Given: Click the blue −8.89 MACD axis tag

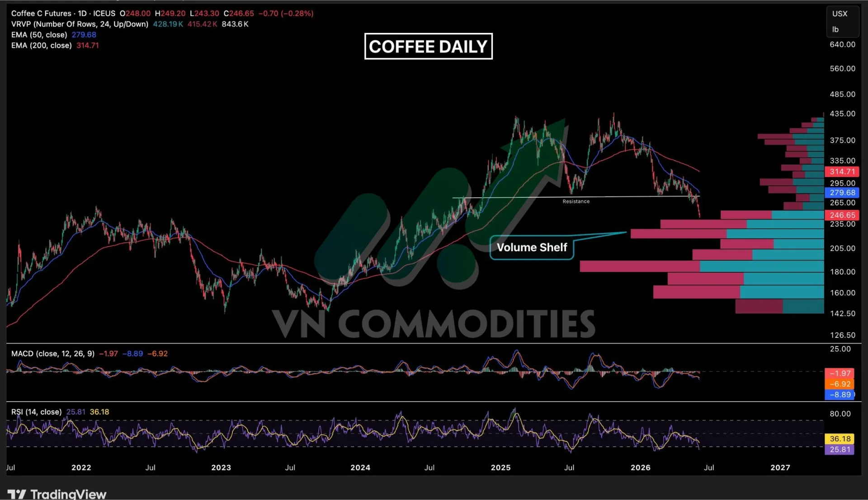Looking at the screenshot, I should point(840,395).
